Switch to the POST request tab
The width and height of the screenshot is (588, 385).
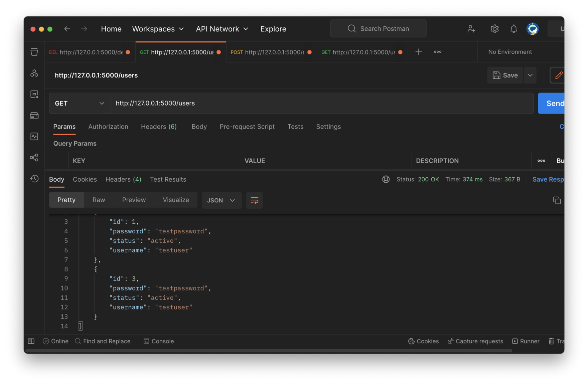(x=271, y=52)
